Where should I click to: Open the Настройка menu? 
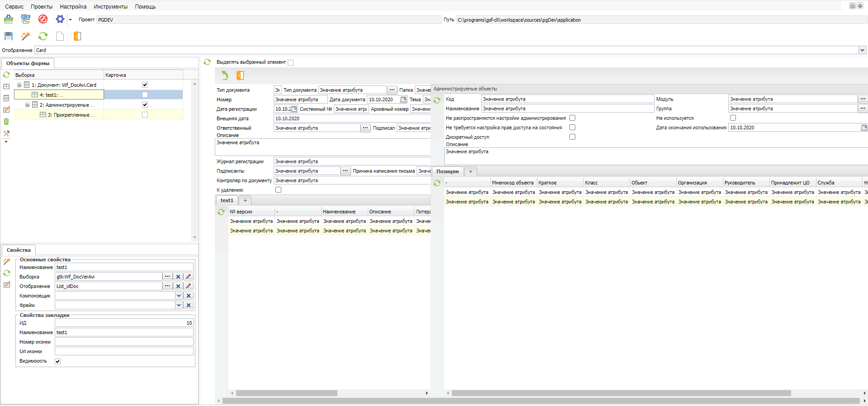[x=73, y=7]
